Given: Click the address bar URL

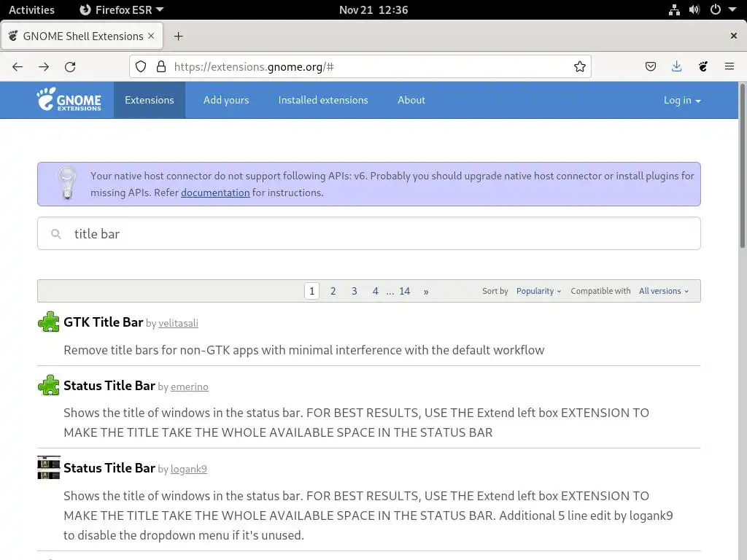Looking at the screenshot, I should pyautogui.click(x=253, y=66).
